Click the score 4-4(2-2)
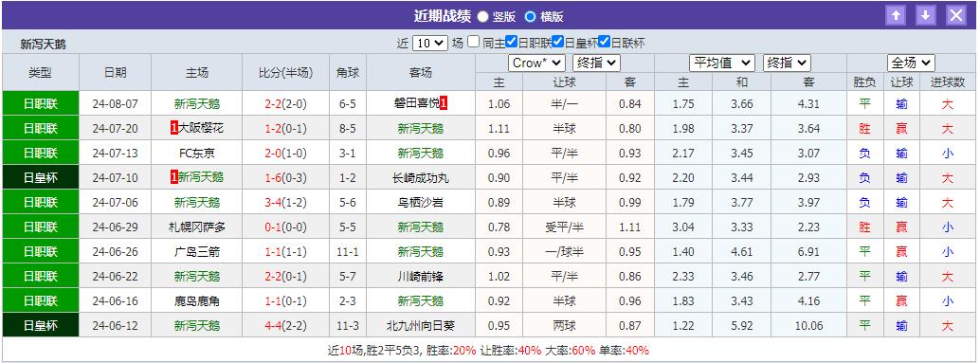 coord(285,325)
